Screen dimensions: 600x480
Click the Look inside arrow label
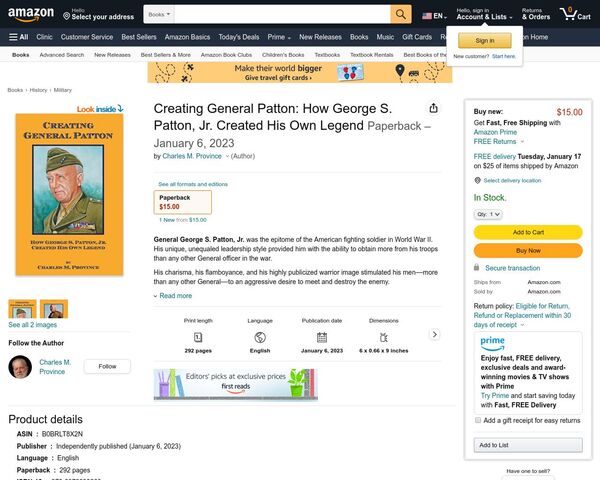pos(100,109)
